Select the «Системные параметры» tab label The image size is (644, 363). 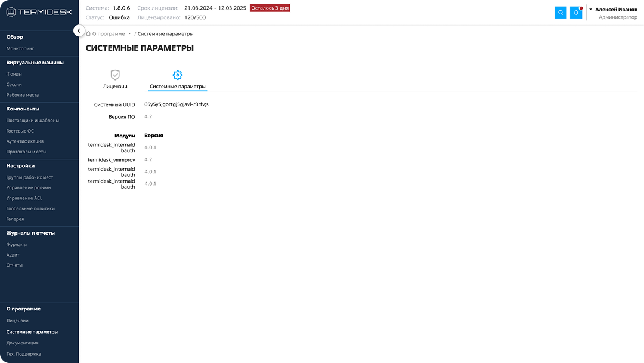click(x=177, y=87)
